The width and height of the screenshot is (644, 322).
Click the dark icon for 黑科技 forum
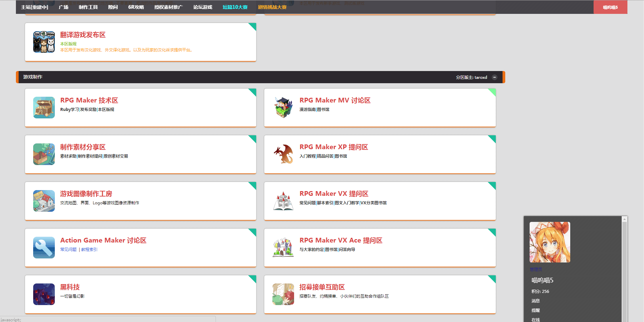pos(44,294)
